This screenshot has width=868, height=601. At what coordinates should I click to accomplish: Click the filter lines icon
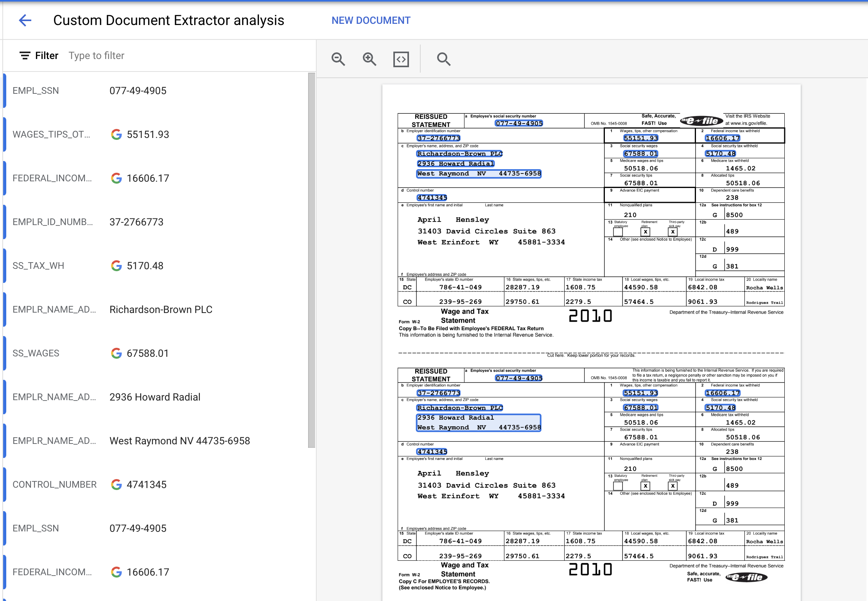[x=25, y=55]
